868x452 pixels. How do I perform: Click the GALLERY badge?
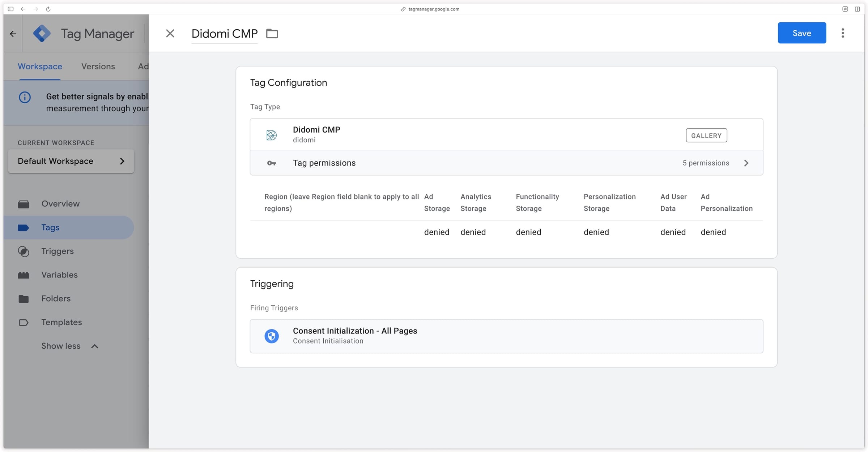pyautogui.click(x=706, y=135)
